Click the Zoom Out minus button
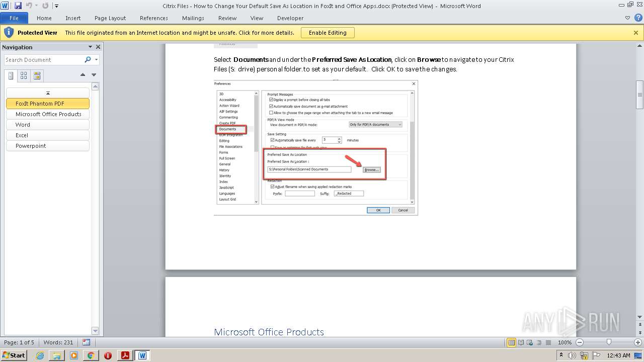Viewport: 644px width, 362px height. pyautogui.click(x=580, y=342)
